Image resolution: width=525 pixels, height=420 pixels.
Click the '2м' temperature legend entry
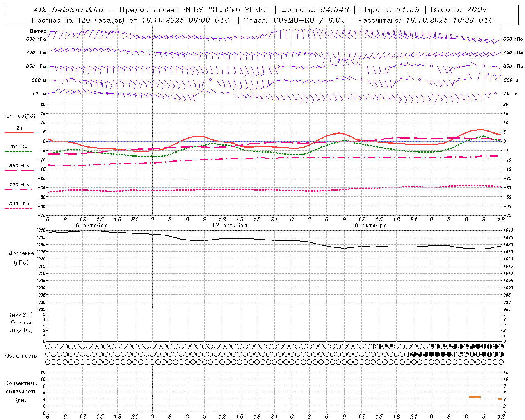[19, 128]
